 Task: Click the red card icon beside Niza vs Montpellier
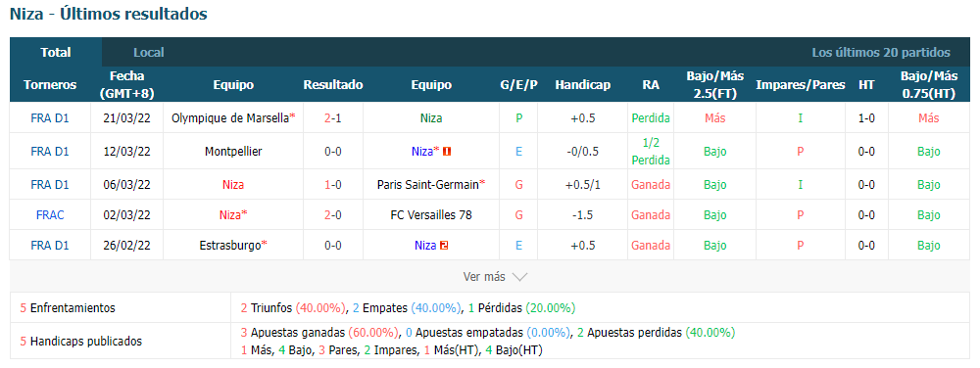(x=447, y=151)
